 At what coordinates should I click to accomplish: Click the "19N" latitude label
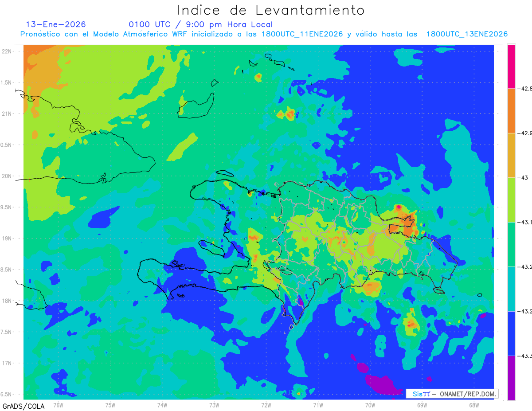[x=7, y=239]
